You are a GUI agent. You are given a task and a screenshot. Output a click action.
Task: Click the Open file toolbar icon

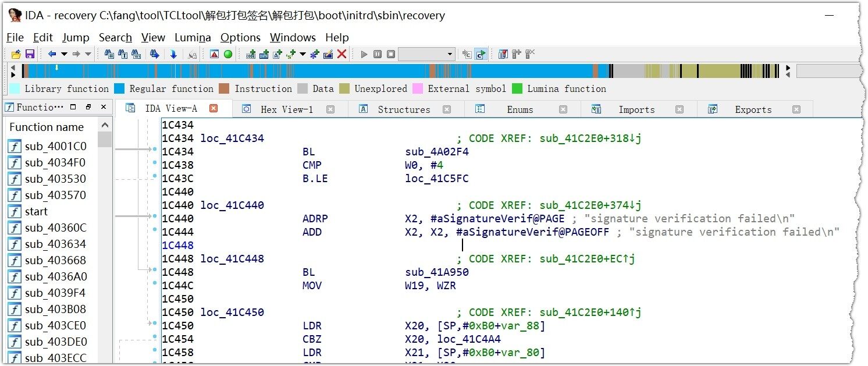[16, 54]
